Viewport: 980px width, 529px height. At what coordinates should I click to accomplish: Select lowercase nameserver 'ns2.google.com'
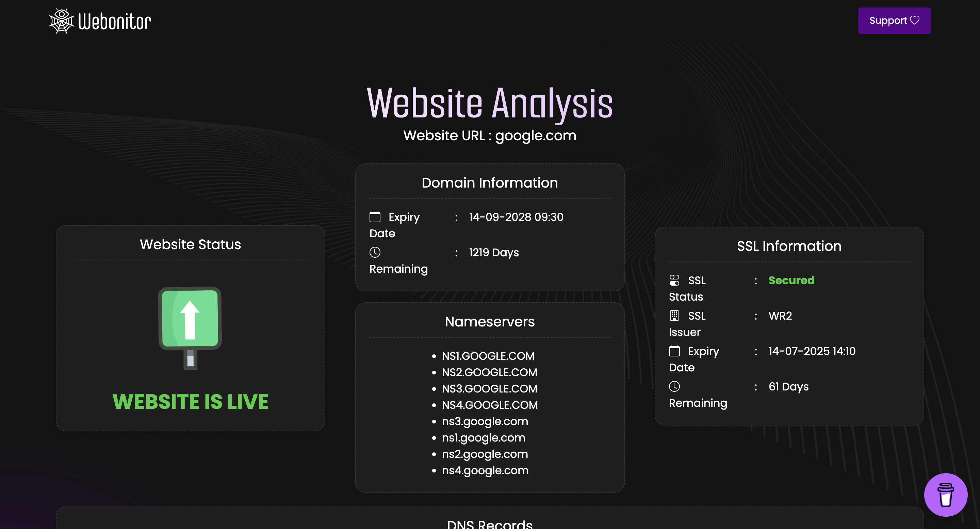(485, 454)
